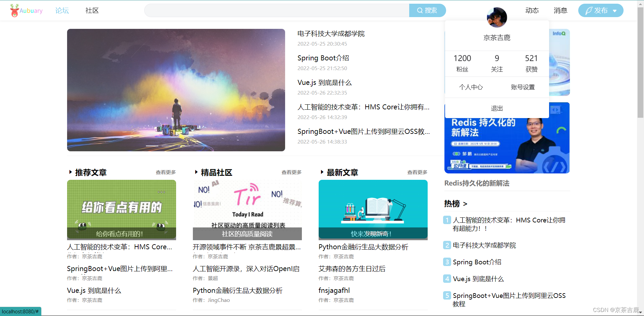Click author JingChao name
This screenshot has height=316, width=644.
219,300
